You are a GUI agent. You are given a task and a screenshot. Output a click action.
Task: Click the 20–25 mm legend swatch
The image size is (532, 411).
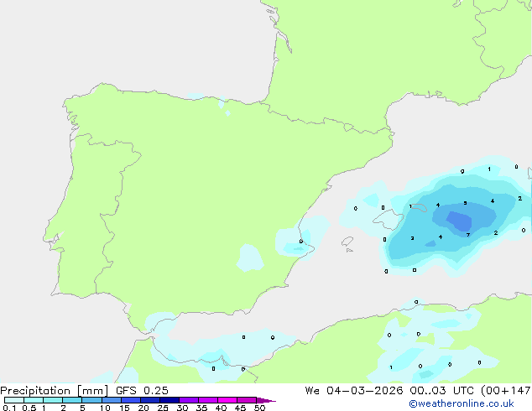coord(150,400)
